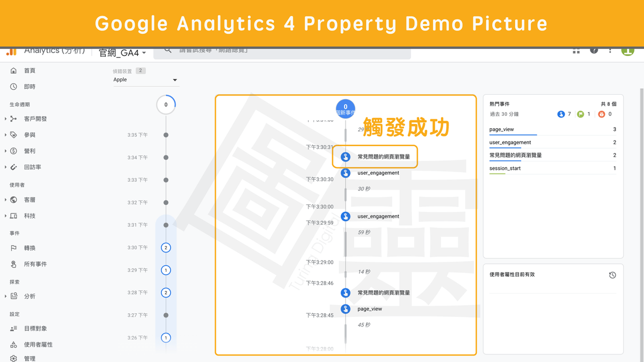This screenshot has width=644, height=362.
Task: Click the blue event count icon showing 7
Action: [x=561, y=114]
